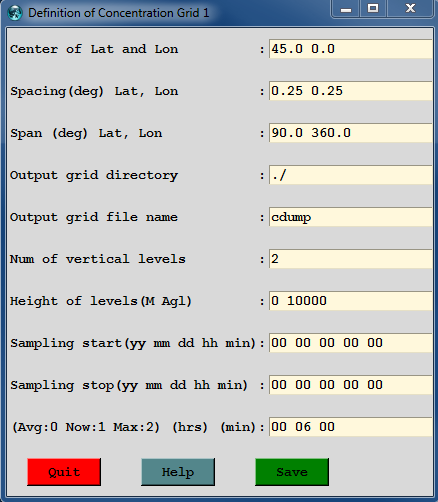
Task: Click the 'Sampling start(yy mm dd hh min)' label
Action: [x=133, y=343]
